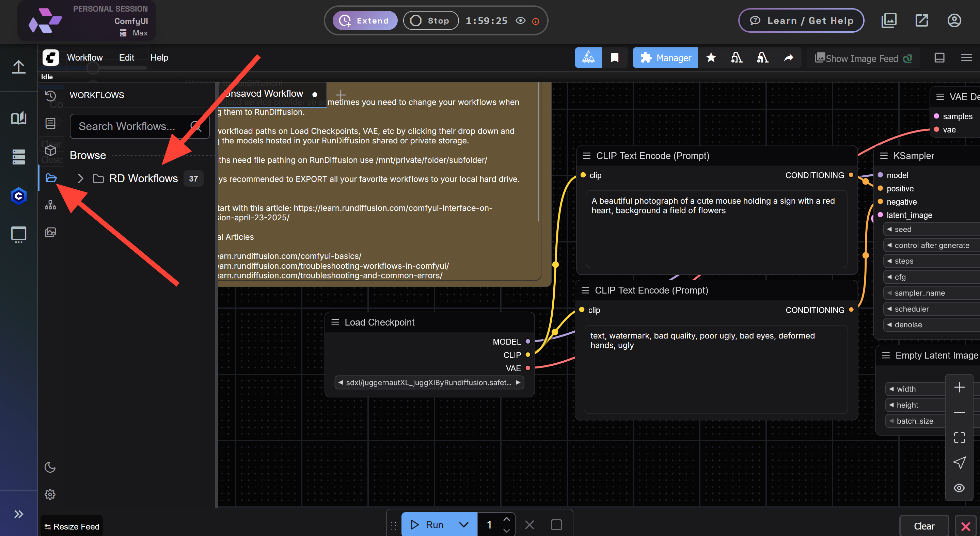980x536 pixels.
Task: Stop the running session
Action: (431, 20)
